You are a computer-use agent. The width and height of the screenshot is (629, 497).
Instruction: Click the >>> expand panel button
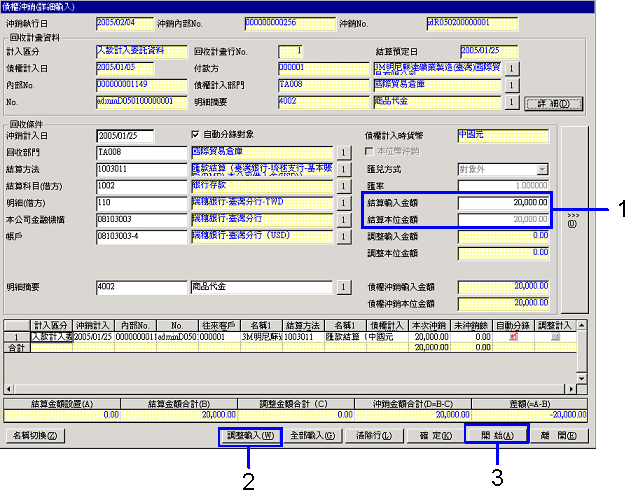(x=572, y=217)
